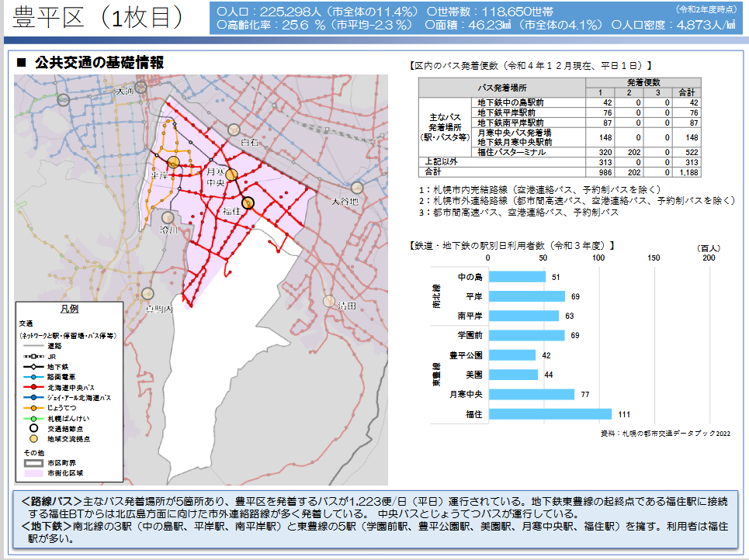Click the 月寒中央 station marker on the map

231,175
